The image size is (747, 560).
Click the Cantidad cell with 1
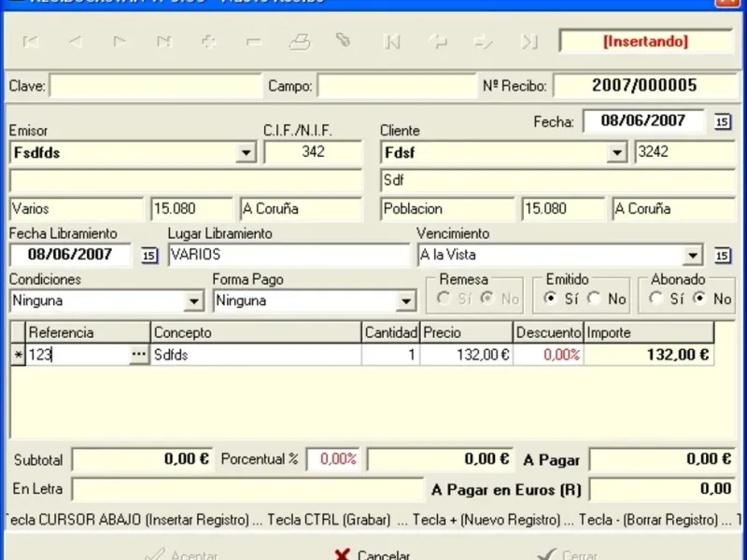390,355
